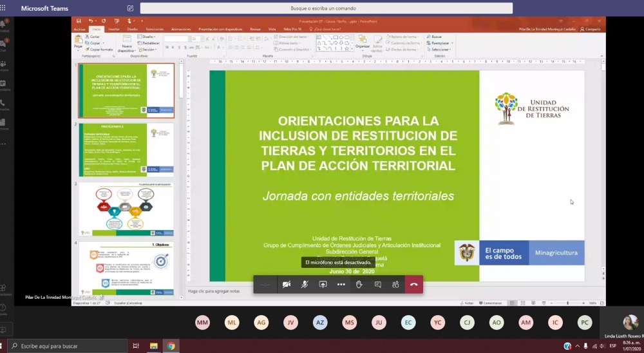This screenshot has width=644, height=353.
Task: Click Buscar in the Edición group
Action: pos(434,37)
